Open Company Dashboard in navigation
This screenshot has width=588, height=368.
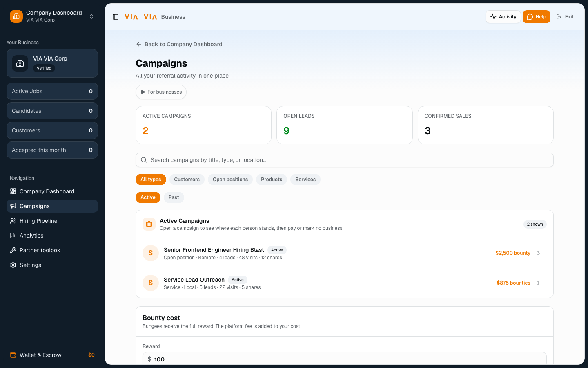click(52, 191)
